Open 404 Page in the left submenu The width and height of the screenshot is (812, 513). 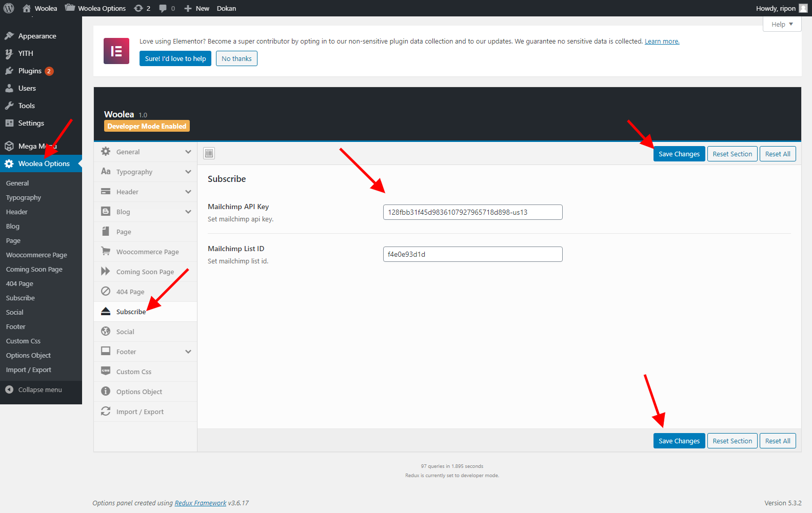point(19,283)
